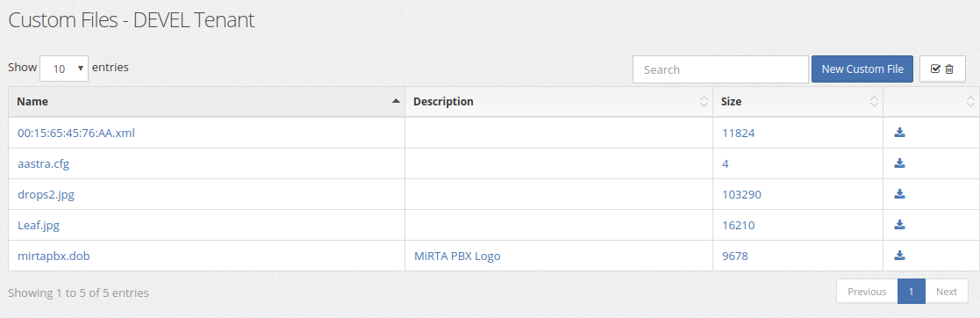Sort the table by Description column
Viewport: 980px width, 318px height.
(559, 101)
